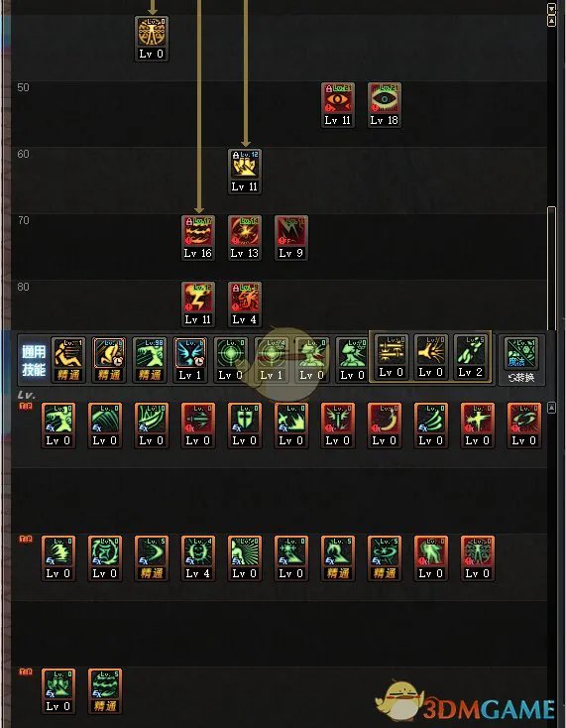The image size is (566, 728).
Task: Click the Vitruvian figure skill at Lv 0
Action: click(x=152, y=39)
